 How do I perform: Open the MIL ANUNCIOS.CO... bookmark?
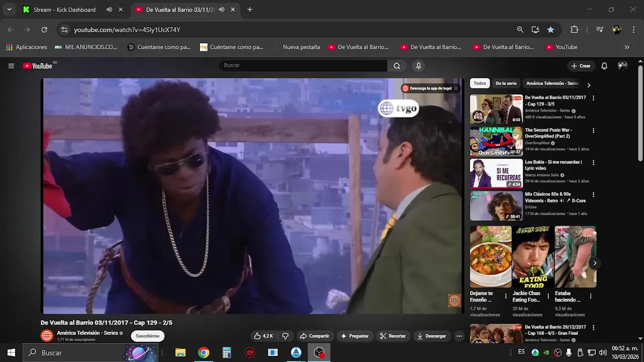[x=86, y=47]
